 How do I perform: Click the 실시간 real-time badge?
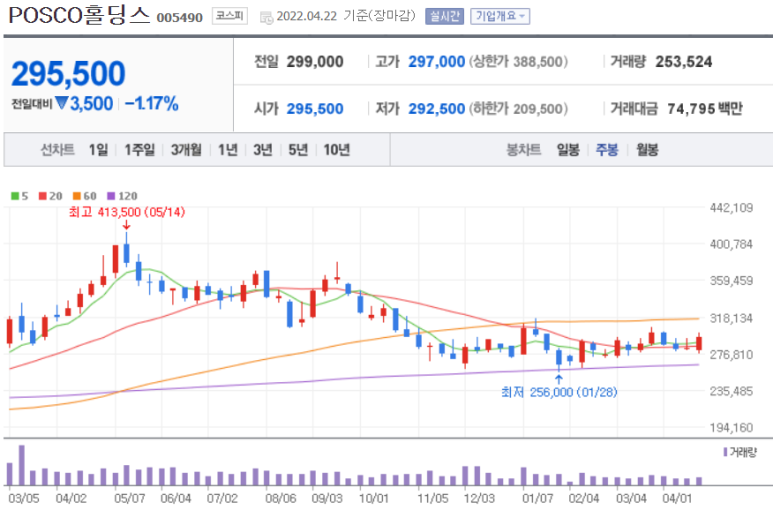click(444, 16)
